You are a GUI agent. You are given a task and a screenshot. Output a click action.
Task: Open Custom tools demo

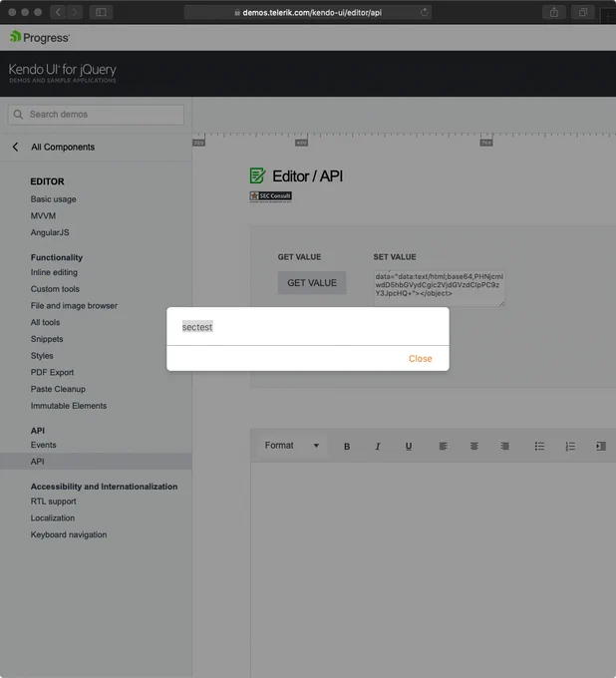coord(55,289)
